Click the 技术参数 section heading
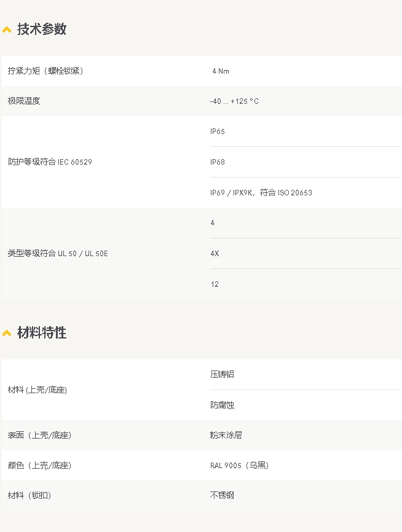 (x=42, y=29)
